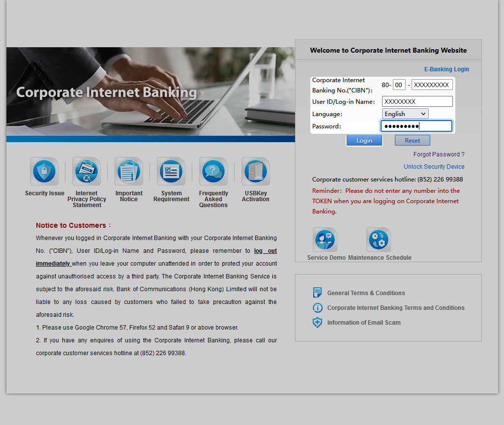Expand the Language dropdown set to English
Viewport: 504px width, 425px height.
[405, 114]
